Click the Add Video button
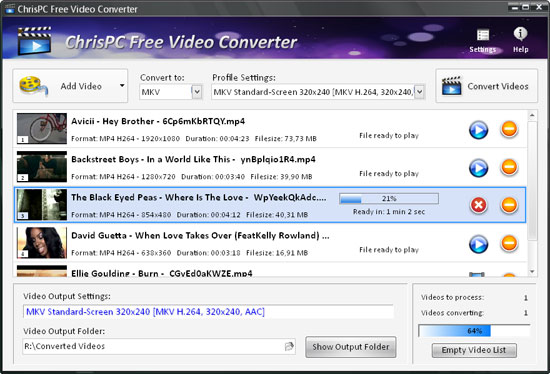550x375 pixels. [70, 86]
